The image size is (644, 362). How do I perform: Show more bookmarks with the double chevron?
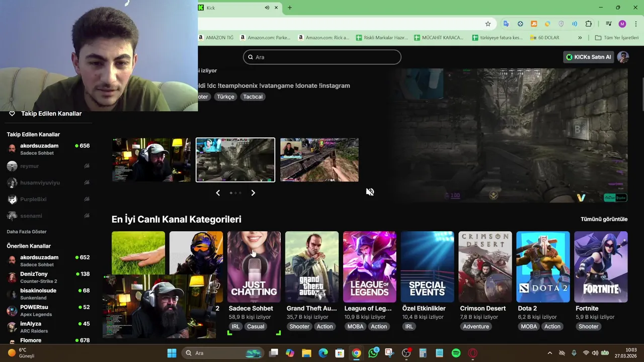point(580,38)
